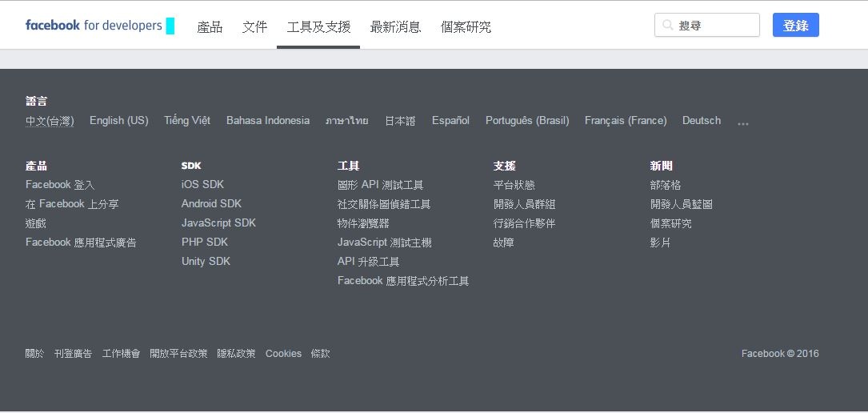
Task: Open 開發人員群組 link
Action: click(x=524, y=204)
